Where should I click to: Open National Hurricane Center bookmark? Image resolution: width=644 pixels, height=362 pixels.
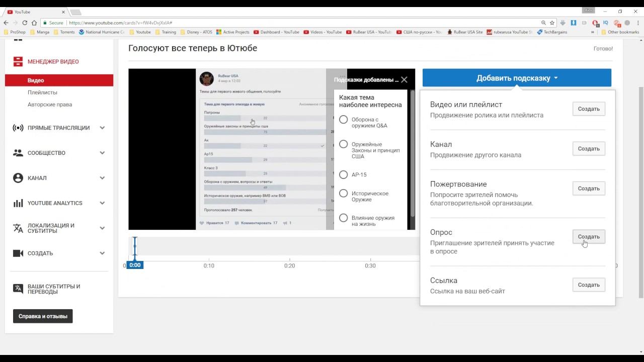(102, 32)
